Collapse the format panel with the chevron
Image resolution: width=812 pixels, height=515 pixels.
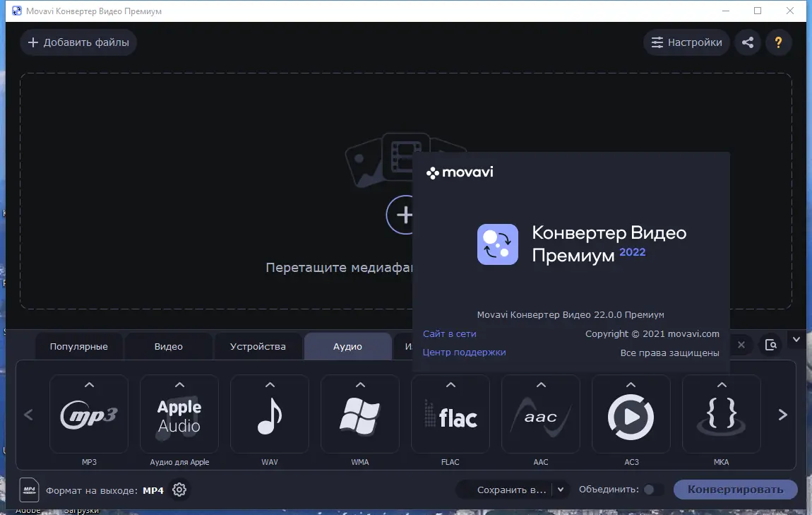796,339
